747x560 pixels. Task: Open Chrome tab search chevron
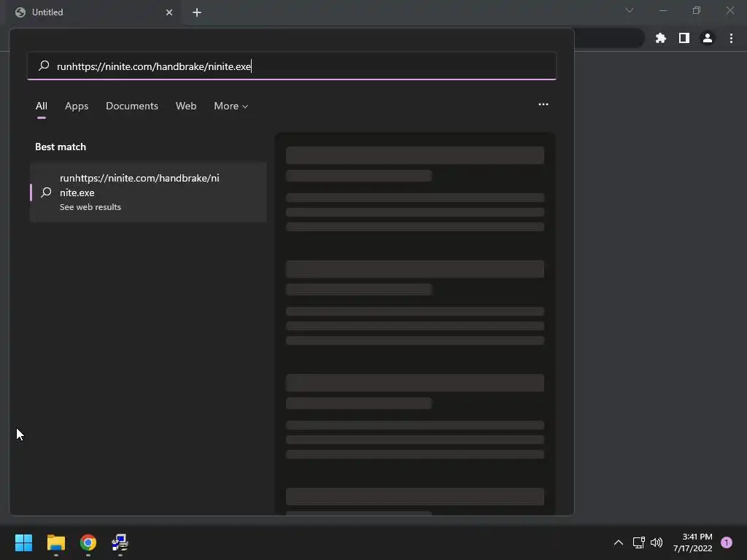click(630, 10)
